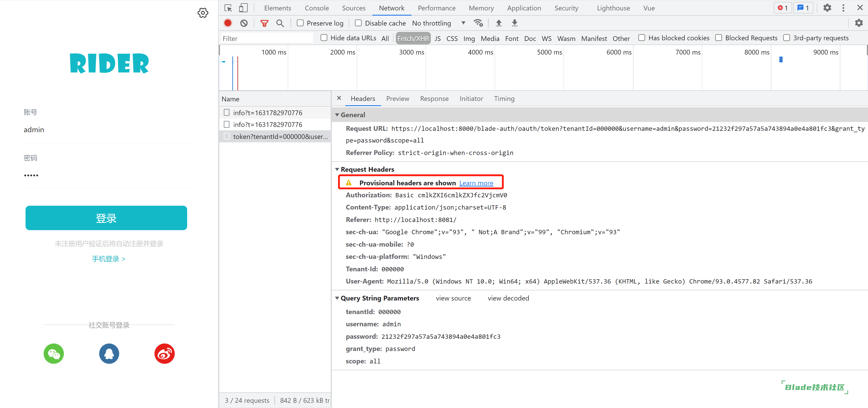Viewport: 868px width, 408px height.
Task: Click the timeline marker near 8000 ms
Action: point(781,59)
